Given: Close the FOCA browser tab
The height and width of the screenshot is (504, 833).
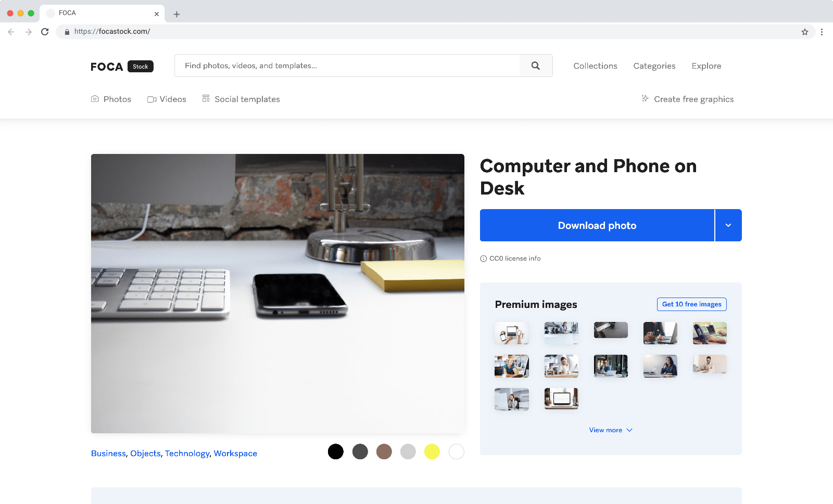Looking at the screenshot, I should [x=156, y=14].
